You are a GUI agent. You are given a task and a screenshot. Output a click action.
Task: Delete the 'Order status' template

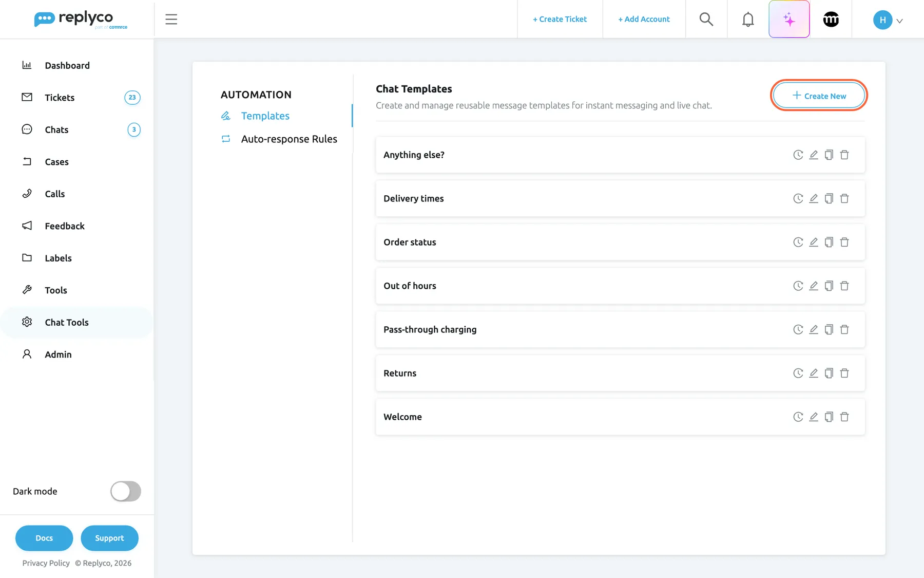click(844, 242)
